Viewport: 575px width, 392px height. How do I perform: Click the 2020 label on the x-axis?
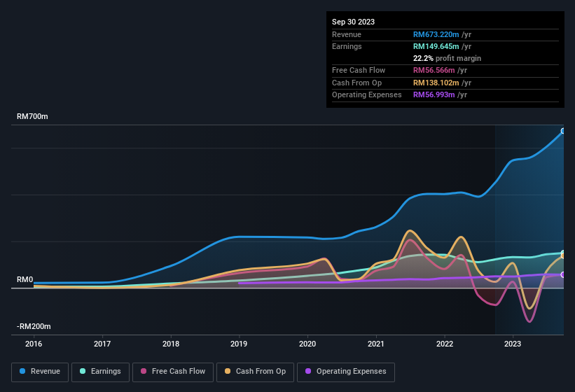tap(307, 344)
